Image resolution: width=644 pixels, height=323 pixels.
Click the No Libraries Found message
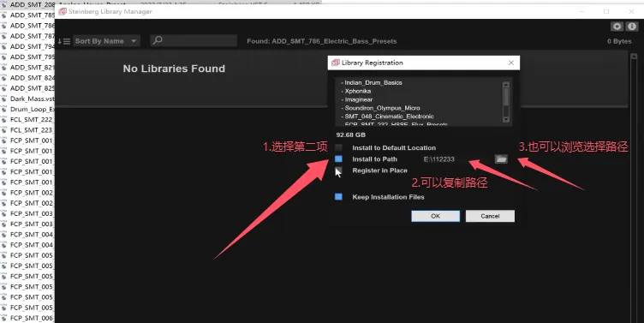(x=174, y=69)
